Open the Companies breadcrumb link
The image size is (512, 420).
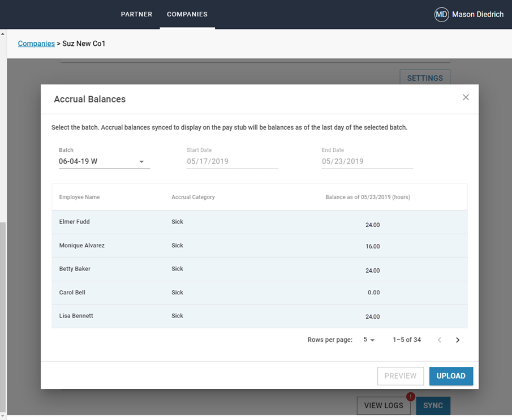point(36,43)
